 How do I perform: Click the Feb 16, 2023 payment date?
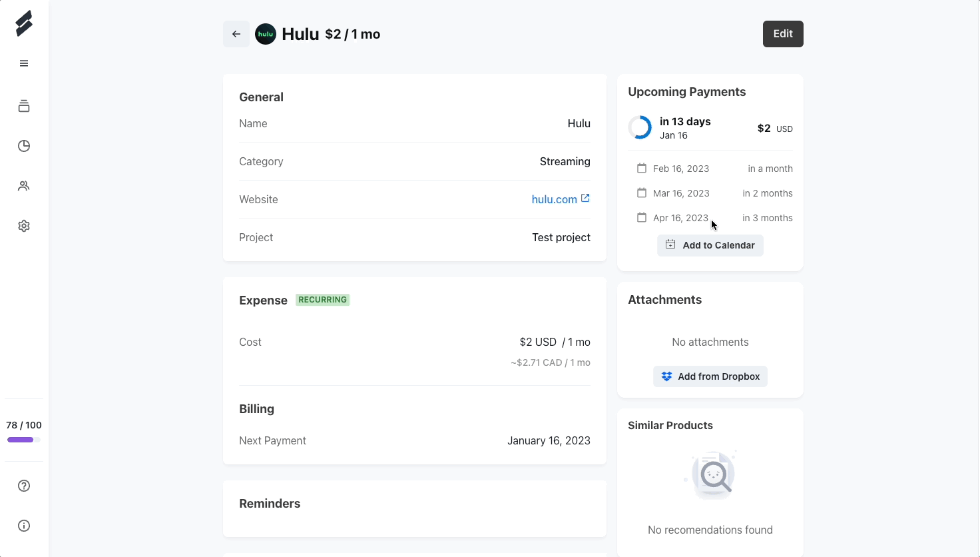pos(681,169)
